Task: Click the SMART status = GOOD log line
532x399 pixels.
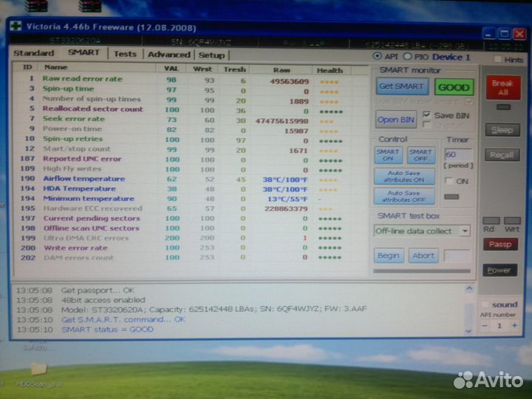Action: click(107, 329)
